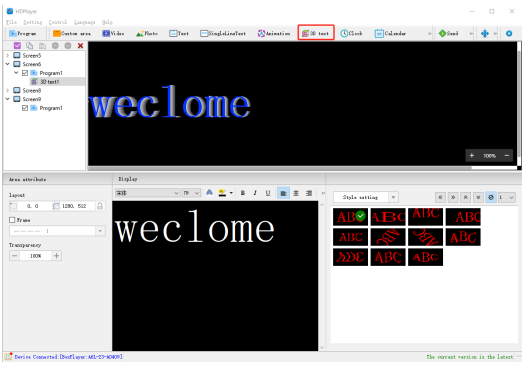Click the purple select-all checkmark icon
The image size is (526, 365).
click(x=17, y=46)
